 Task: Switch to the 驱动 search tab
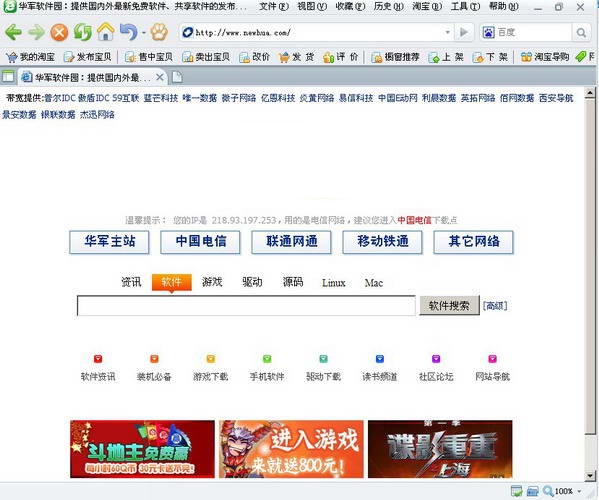[252, 282]
